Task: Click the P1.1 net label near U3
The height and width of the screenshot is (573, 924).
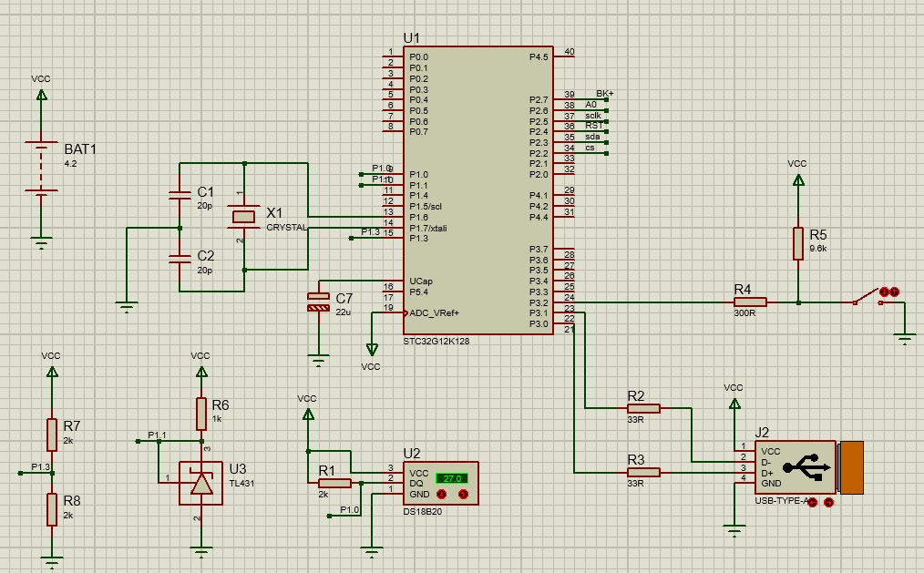Action: click(157, 435)
